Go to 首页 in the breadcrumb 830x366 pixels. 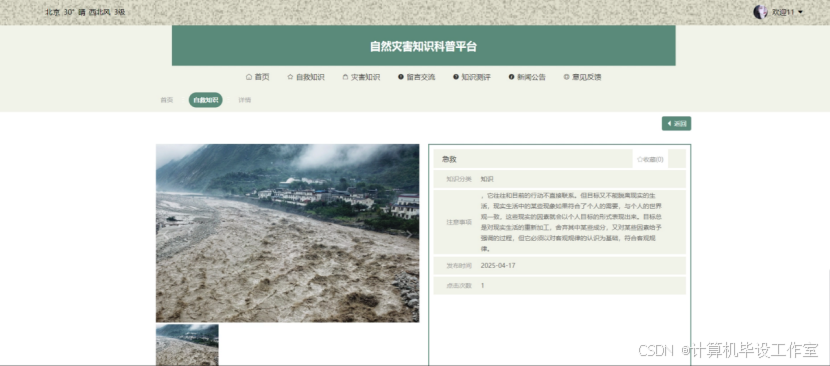[x=167, y=100]
